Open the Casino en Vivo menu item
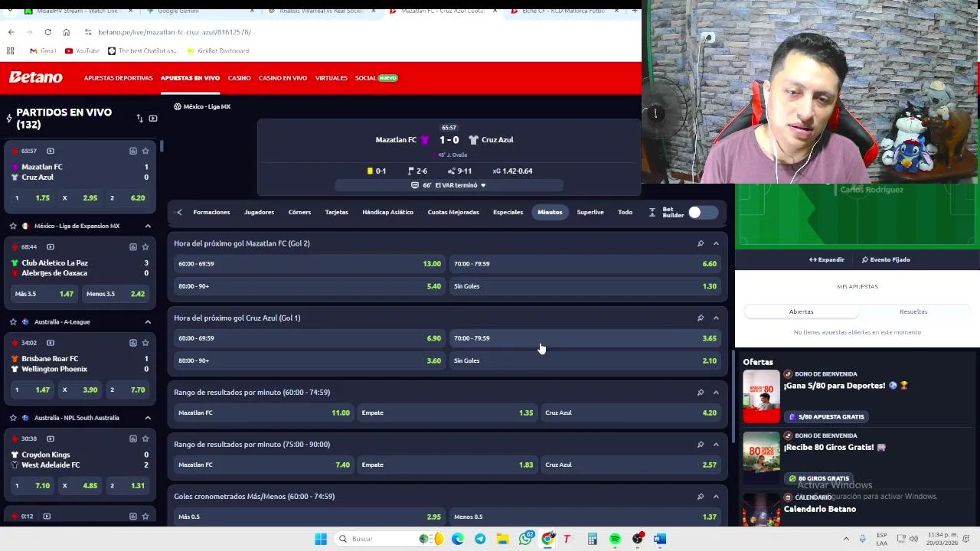 [283, 78]
